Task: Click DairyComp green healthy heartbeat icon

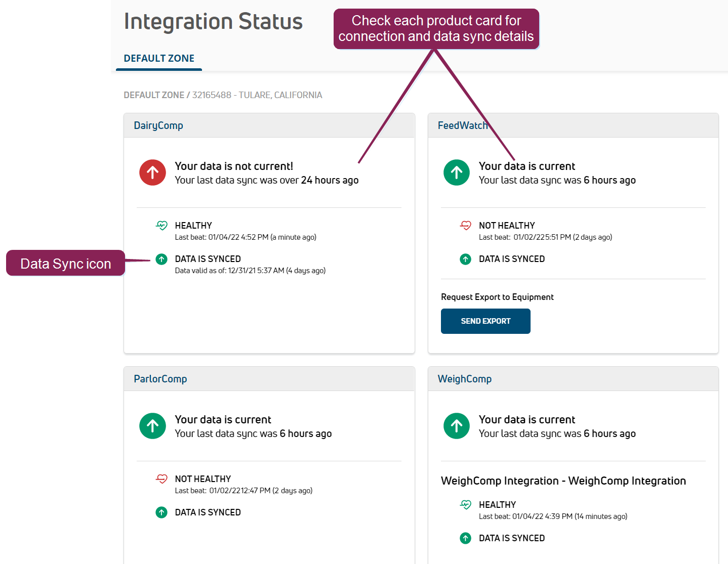Action: tap(161, 226)
